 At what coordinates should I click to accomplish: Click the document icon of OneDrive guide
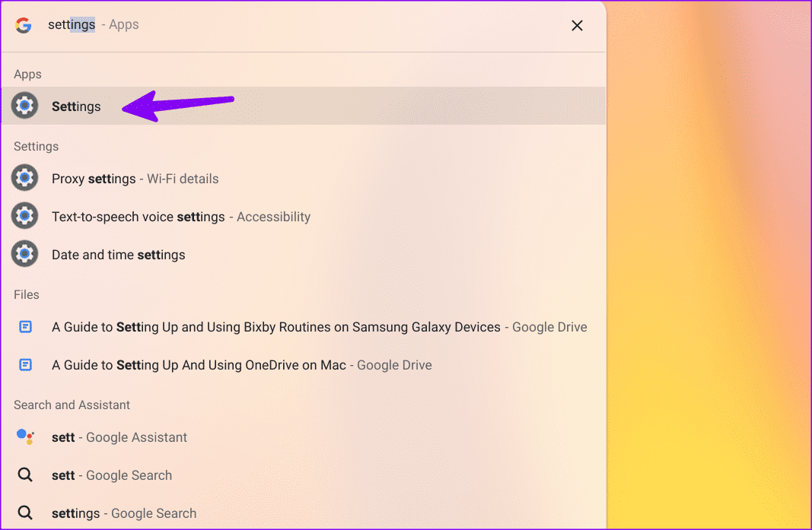(25, 365)
